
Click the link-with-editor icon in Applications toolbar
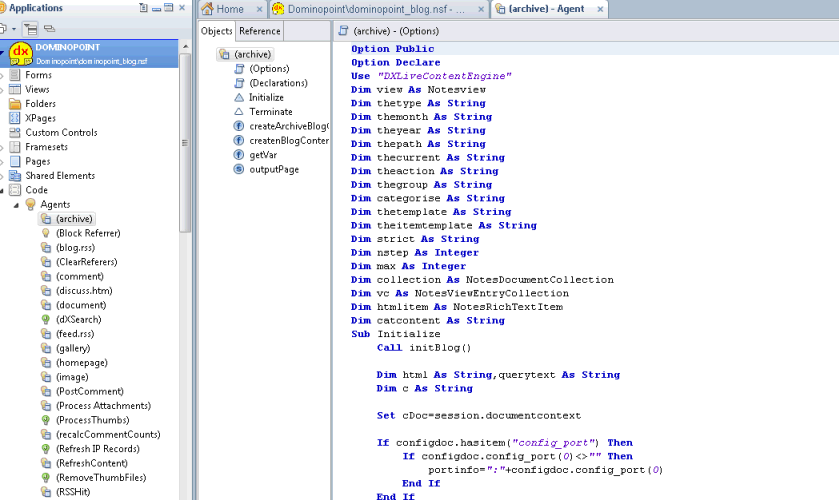click(49, 28)
